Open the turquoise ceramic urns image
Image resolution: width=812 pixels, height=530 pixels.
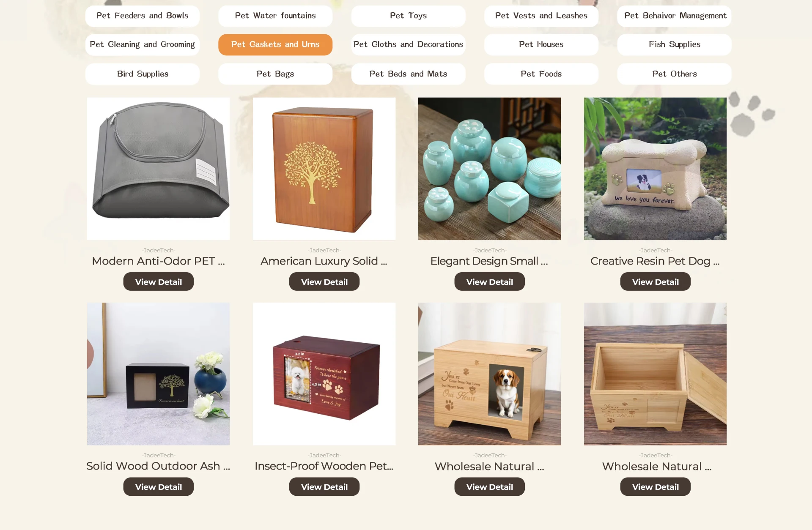click(489, 169)
